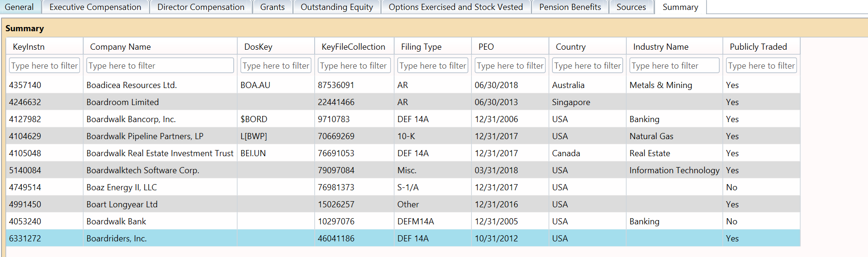This screenshot has height=257, width=868.
Task: Select the Boart Longyear Ltd row
Action: click(x=122, y=204)
